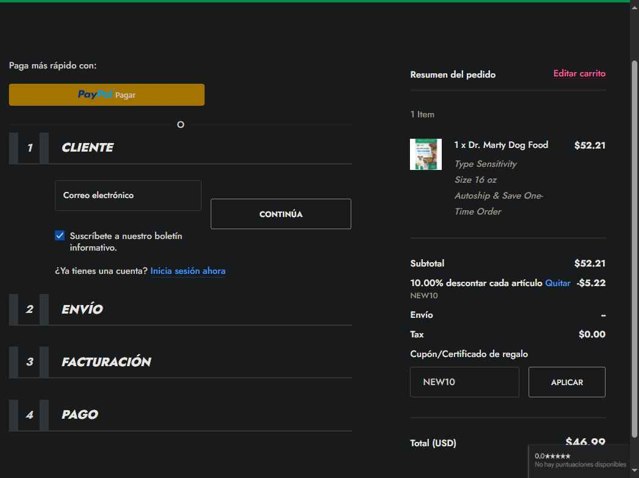Screen dimensions: 639x478
Task: Select the 'Type Sensitivity' option text
Action: point(485,164)
